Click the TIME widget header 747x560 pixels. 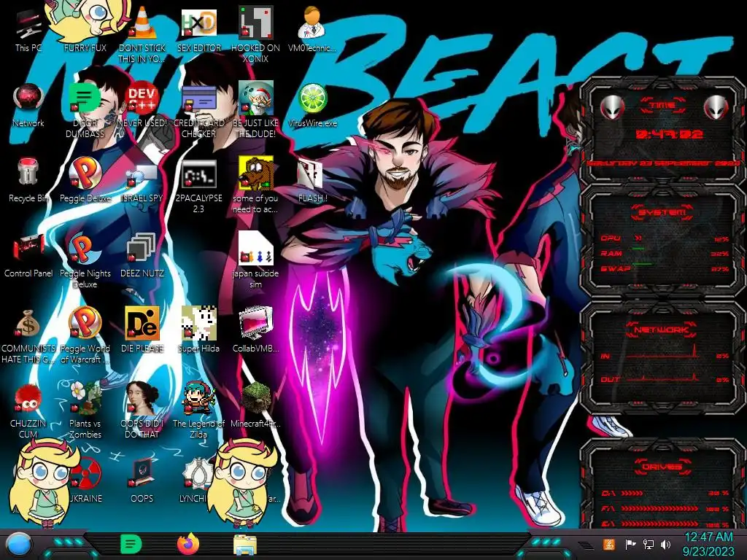(662, 105)
